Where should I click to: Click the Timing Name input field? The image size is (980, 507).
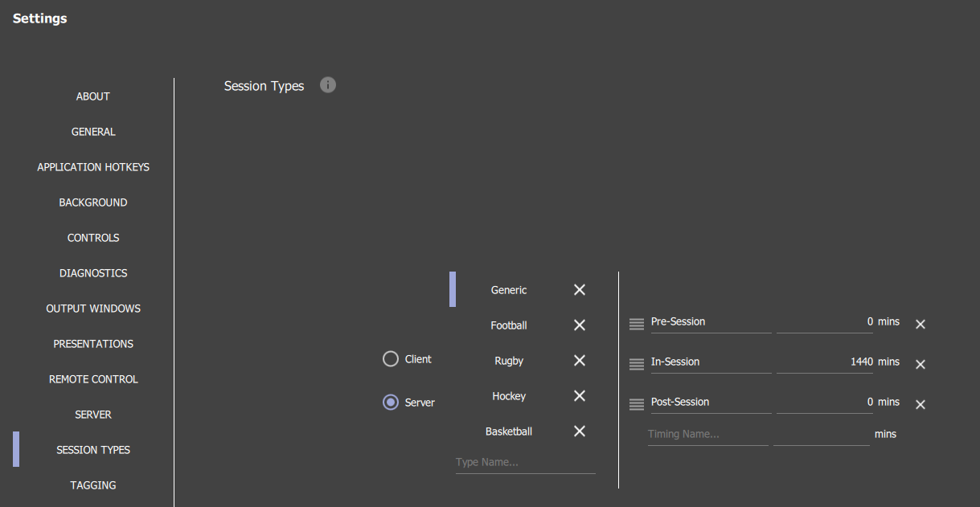point(708,435)
